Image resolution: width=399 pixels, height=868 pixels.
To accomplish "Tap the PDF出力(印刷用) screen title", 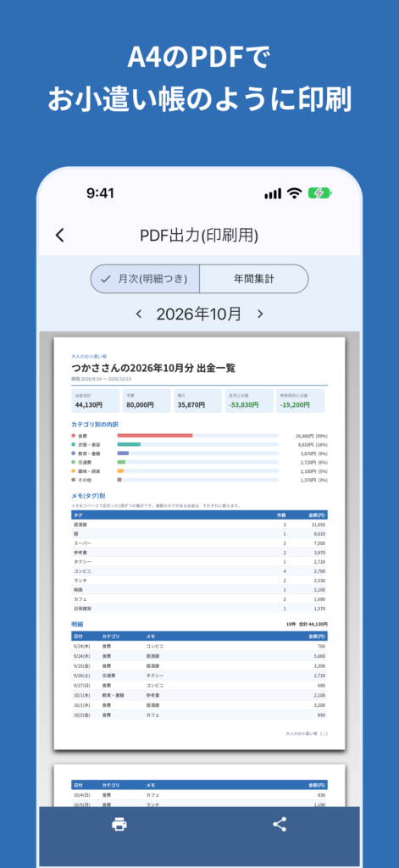I will pyautogui.click(x=199, y=236).
